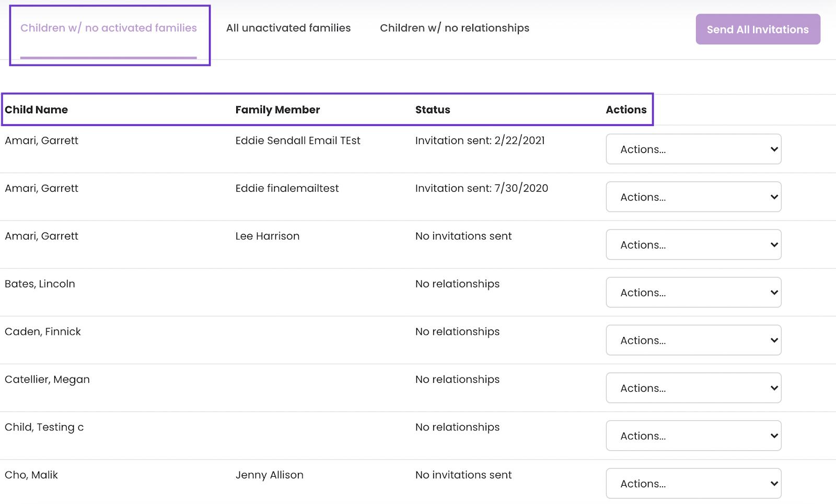Select Children w/ no activated families tab
The height and width of the screenshot is (504, 836).
pos(109,28)
